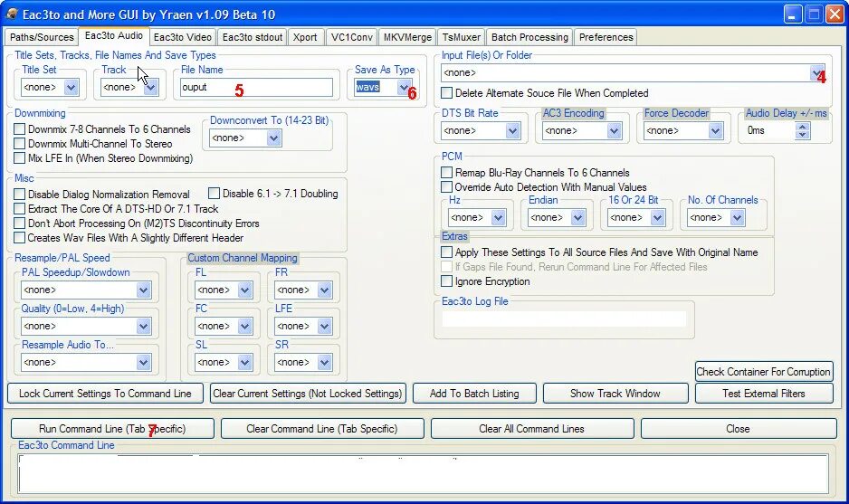This screenshot has width=849, height=504.
Task: Open the SR channel mapping dropdown
Action: click(x=324, y=362)
